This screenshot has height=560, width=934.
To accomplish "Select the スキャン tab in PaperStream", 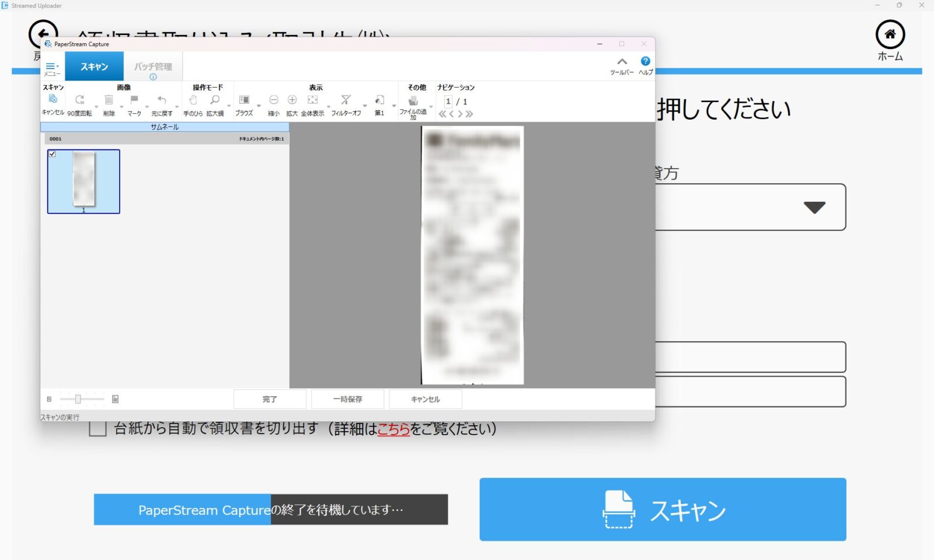I will (x=94, y=66).
